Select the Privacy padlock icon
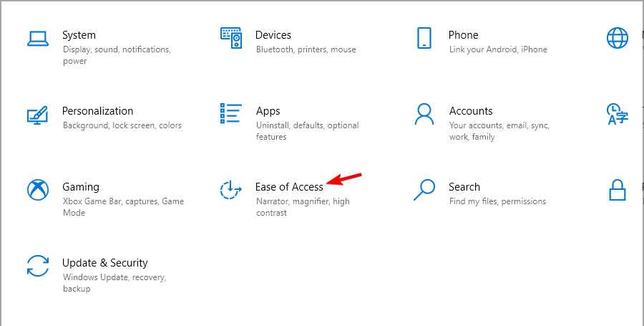This screenshot has width=644, height=326. [x=618, y=190]
